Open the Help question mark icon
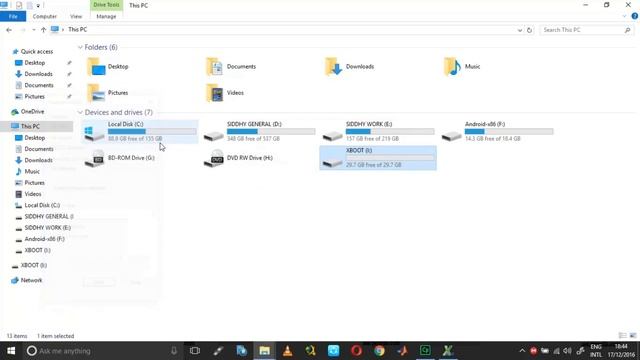 (x=635, y=16)
